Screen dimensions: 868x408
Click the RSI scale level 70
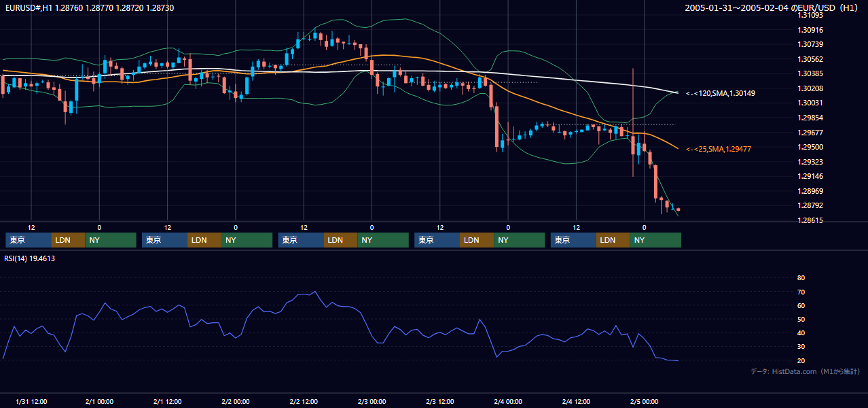[801, 292]
